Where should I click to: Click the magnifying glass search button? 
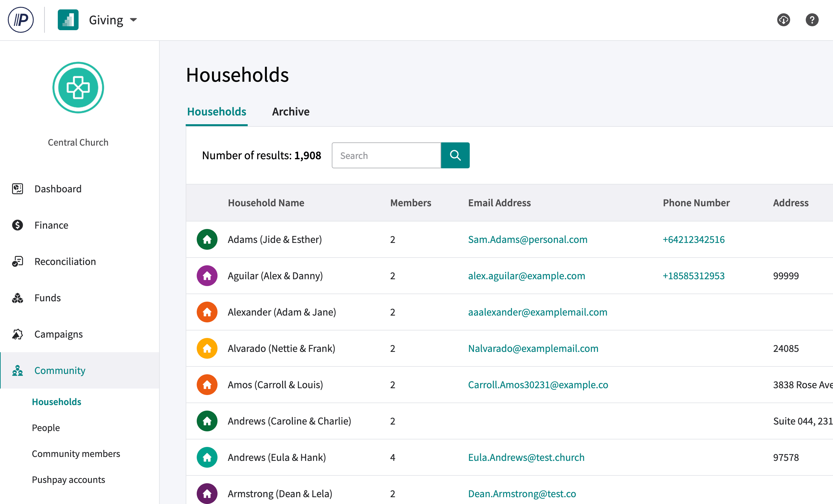(x=455, y=155)
